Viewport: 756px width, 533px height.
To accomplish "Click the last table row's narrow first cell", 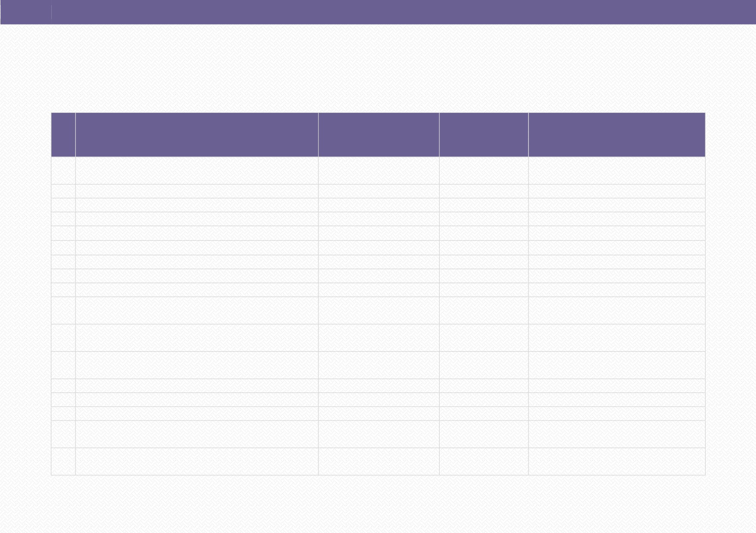I will (x=63, y=461).
